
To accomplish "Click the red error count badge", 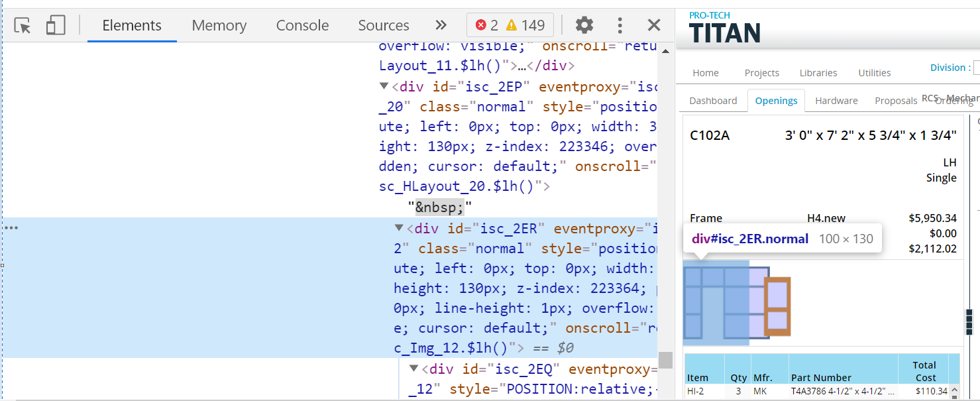I will tap(487, 26).
